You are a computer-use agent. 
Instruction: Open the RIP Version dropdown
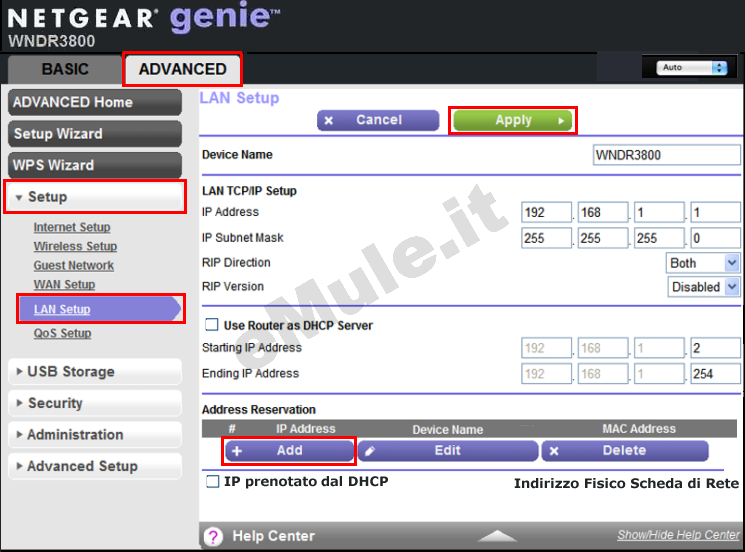click(x=703, y=287)
